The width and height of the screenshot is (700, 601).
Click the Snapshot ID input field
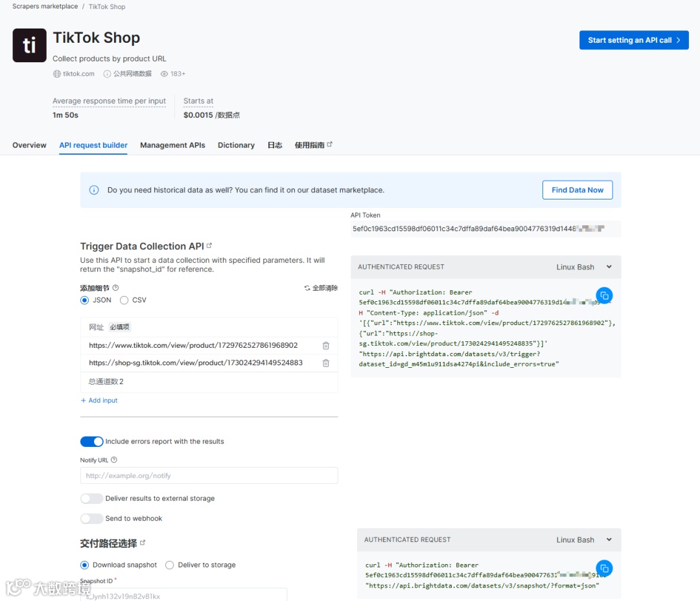click(x=183, y=596)
